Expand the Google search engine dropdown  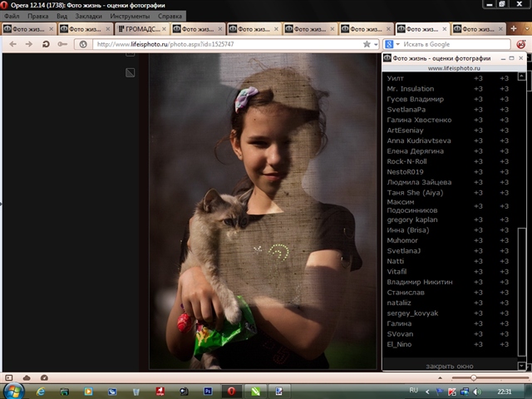click(396, 44)
